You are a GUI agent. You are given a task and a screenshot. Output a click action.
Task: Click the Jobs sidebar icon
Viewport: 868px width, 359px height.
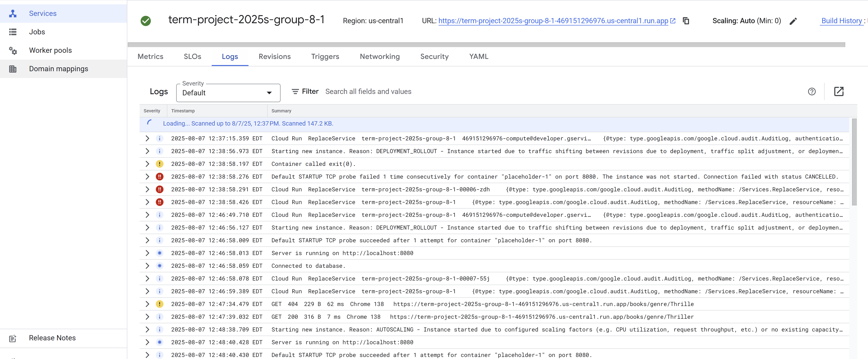[x=13, y=32]
